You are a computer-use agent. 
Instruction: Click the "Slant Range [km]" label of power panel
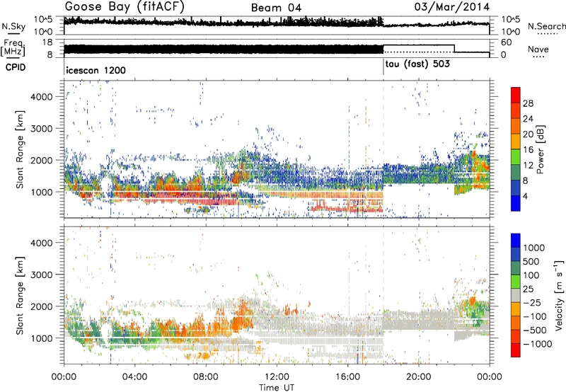coord(20,149)
